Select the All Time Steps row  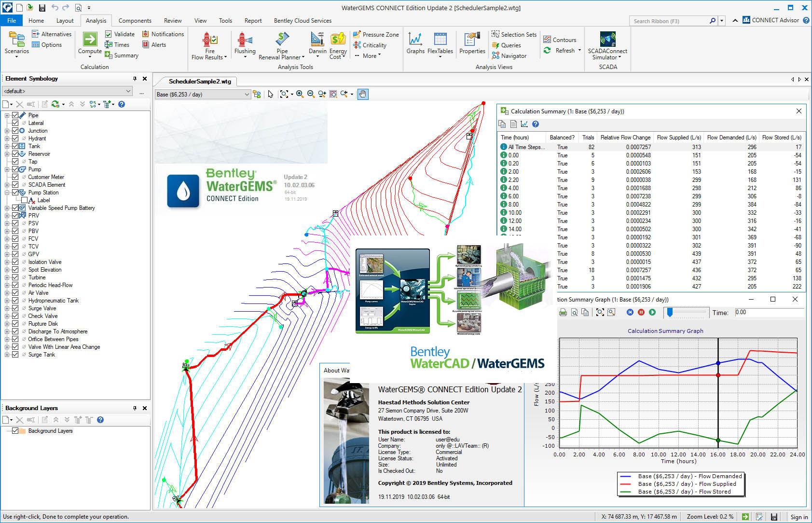click(651, 147)
